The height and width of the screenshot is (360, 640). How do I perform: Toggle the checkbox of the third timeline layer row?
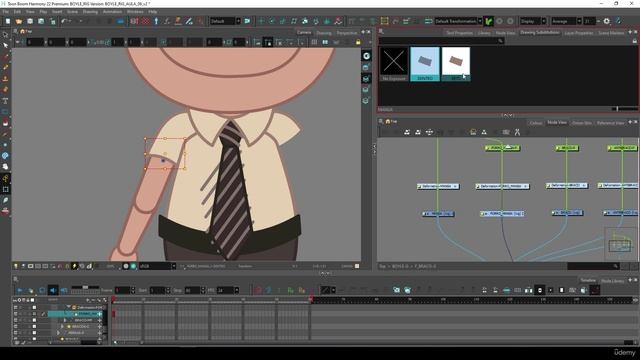pyautogui.click(x=34, y=320)
